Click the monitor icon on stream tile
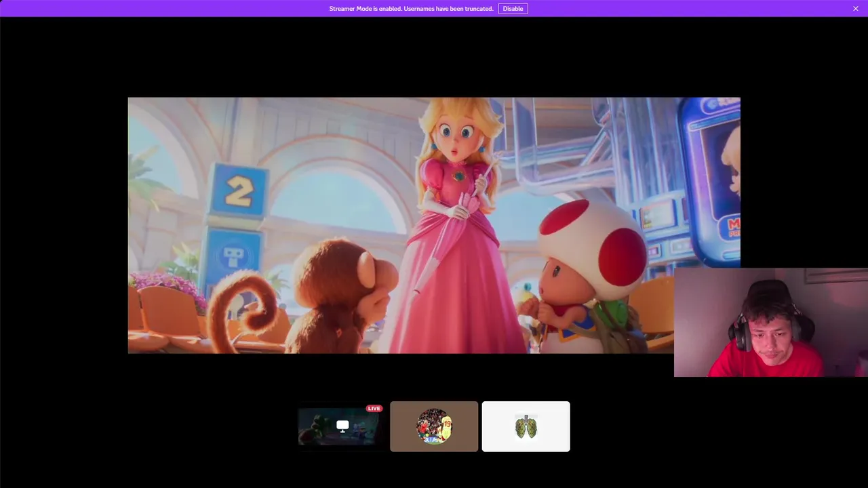 (342, 426)
